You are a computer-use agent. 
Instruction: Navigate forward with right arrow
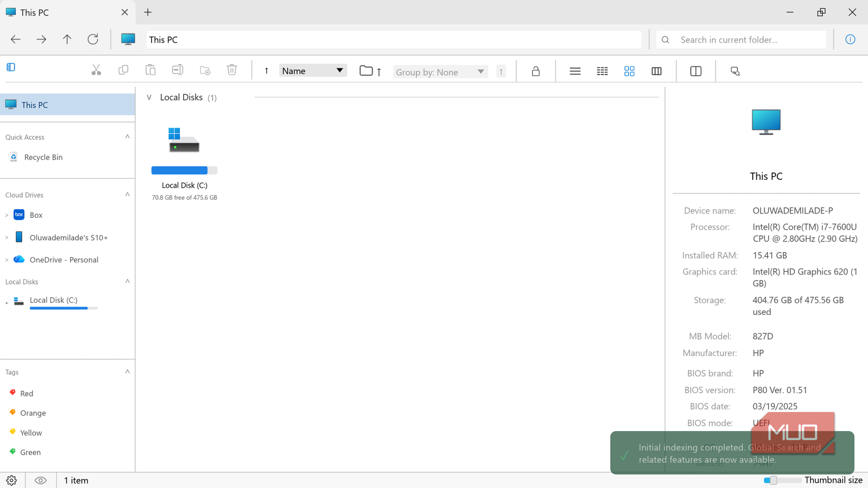pos(41,39)
